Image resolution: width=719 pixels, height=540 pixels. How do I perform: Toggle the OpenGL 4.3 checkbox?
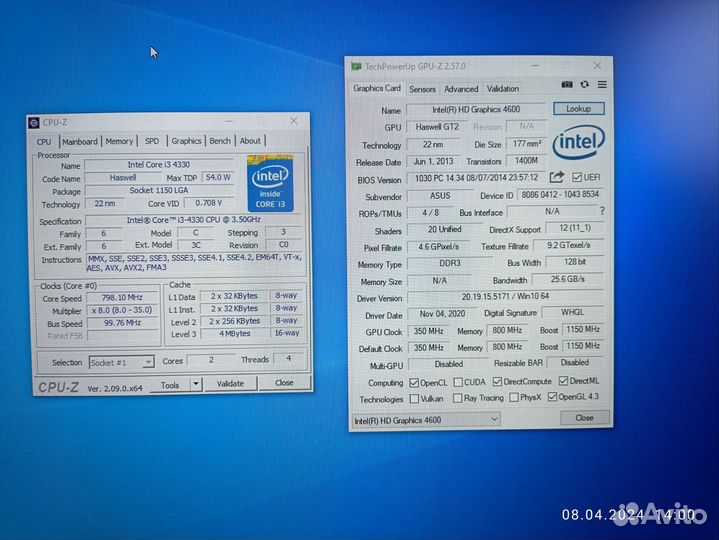(553, 397)
